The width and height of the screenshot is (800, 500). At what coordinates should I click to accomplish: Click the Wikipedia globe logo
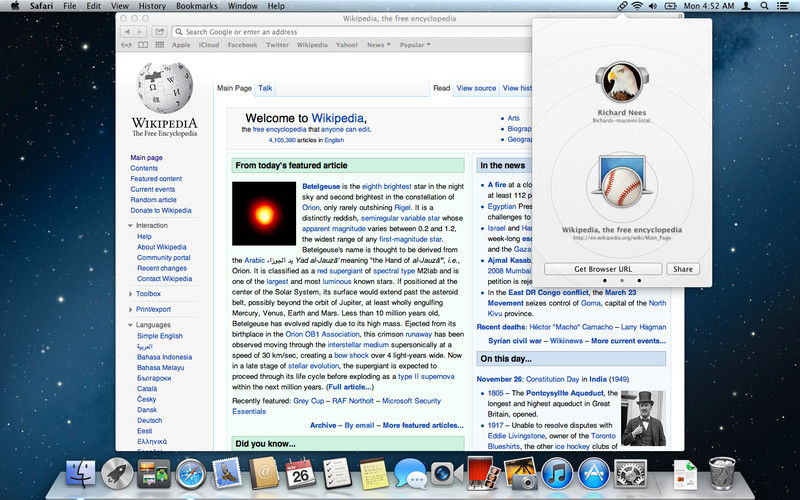pyautogui.click(x=165, y=87)
